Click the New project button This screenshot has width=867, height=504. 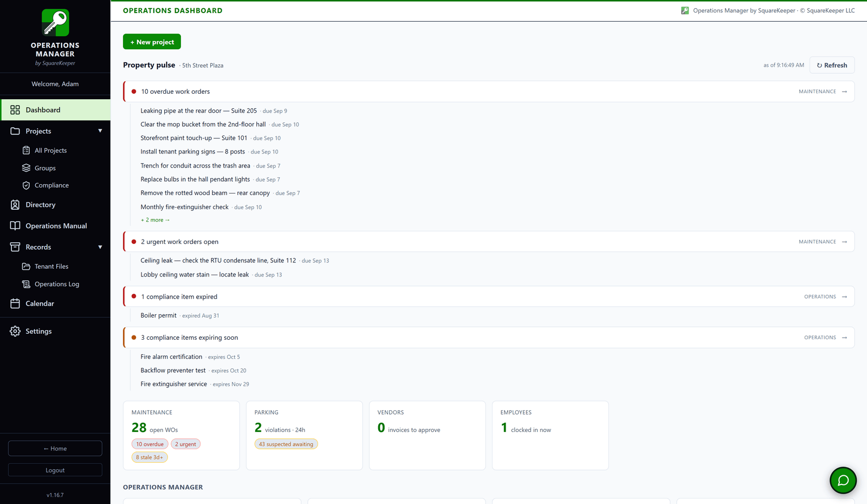point(152,42)
